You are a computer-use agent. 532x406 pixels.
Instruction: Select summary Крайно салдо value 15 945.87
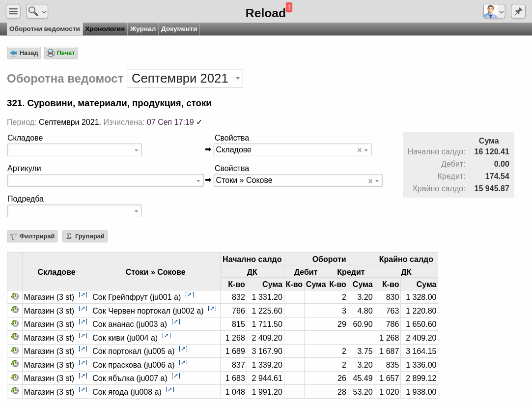pos(492,188)
